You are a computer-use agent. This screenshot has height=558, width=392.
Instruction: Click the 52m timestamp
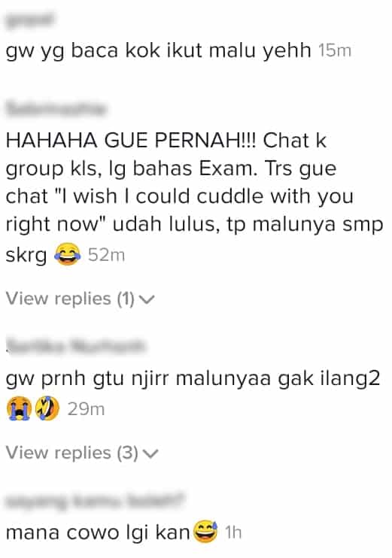(x=106, y=255)
